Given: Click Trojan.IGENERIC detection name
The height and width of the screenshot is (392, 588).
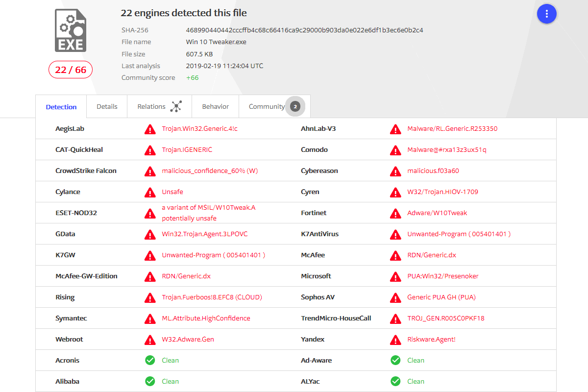Looking at the screenshot, I should coord(187,150).
